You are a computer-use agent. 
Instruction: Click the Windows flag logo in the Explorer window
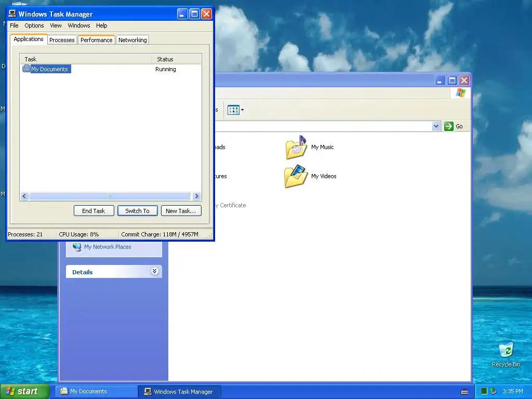pos(461,92)
